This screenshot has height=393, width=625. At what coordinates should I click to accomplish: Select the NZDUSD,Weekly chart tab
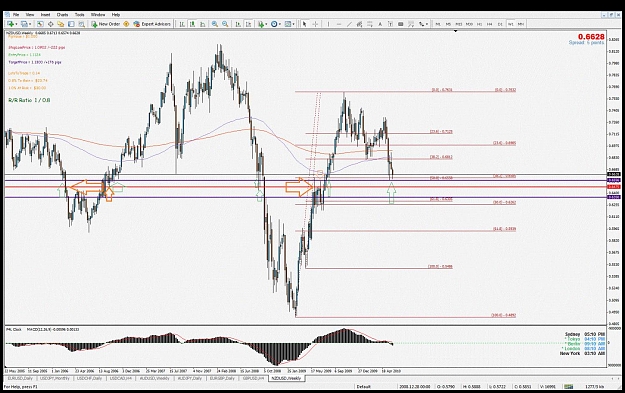[286, 378]
